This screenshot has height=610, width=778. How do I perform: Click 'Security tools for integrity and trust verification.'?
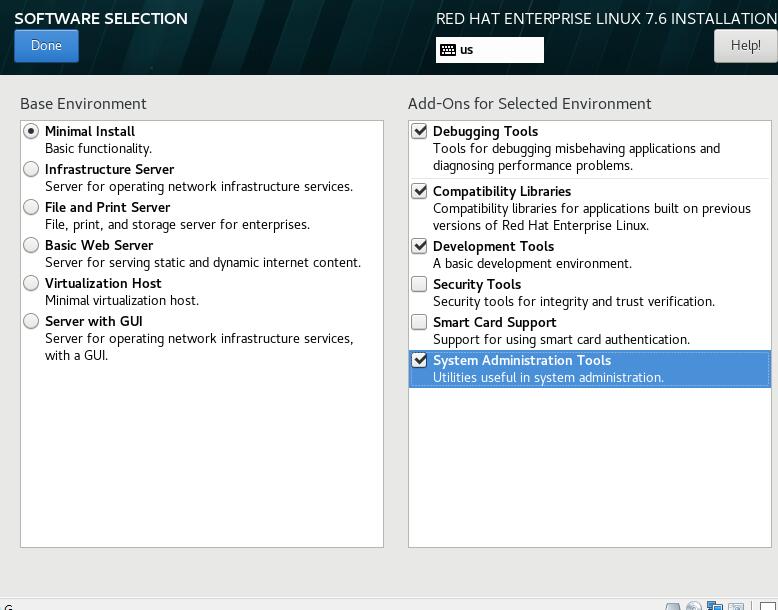pos(574,301)
